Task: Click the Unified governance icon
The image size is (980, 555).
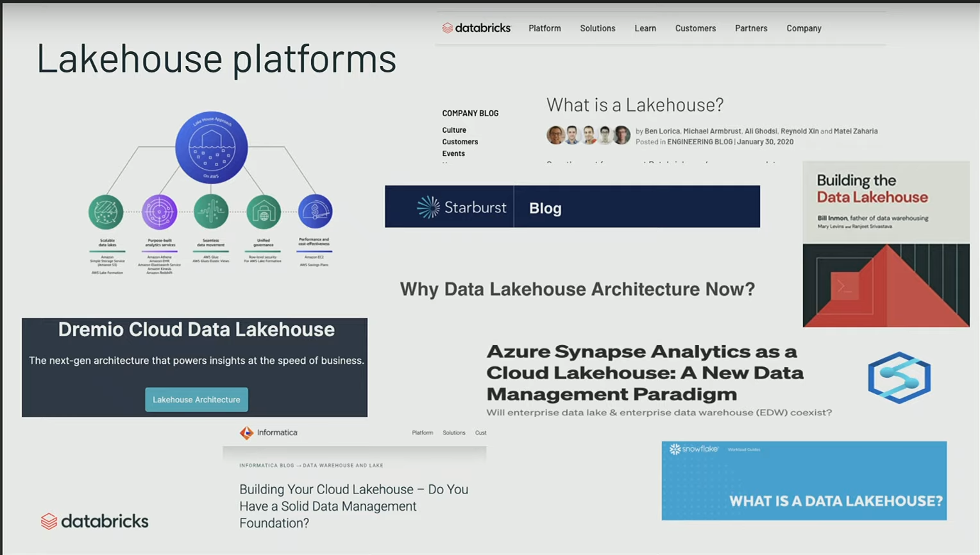Action: pos(264,212)
